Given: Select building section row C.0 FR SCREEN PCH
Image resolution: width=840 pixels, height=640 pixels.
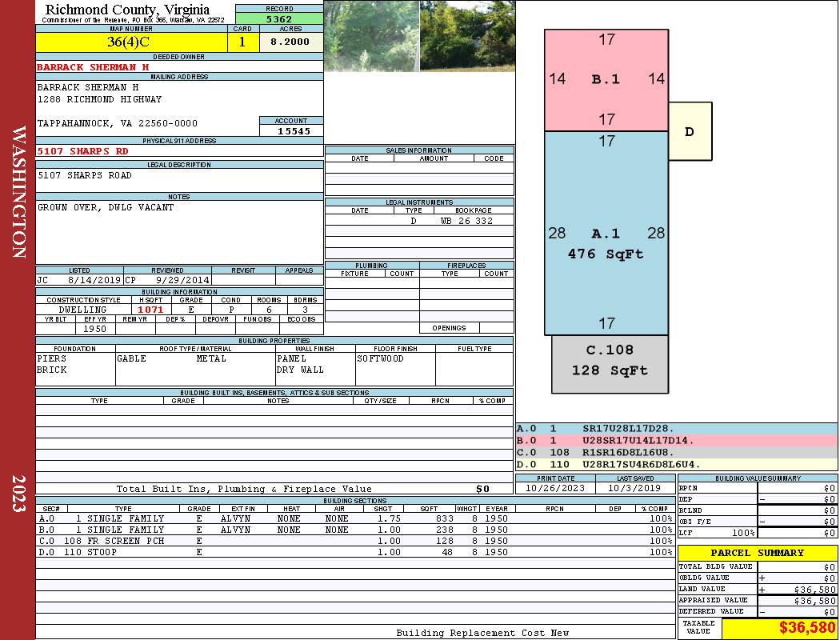Looking at the screenshot, I should point(354,541).
